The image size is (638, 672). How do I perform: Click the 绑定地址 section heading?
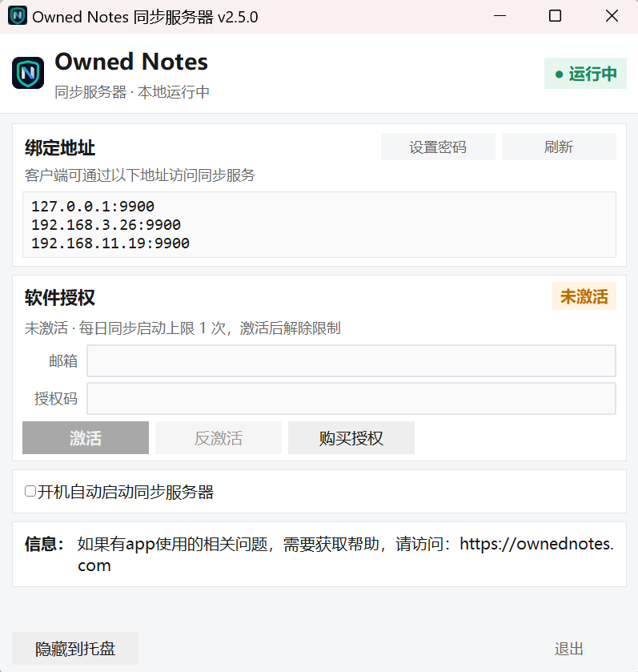pos(59,148)
